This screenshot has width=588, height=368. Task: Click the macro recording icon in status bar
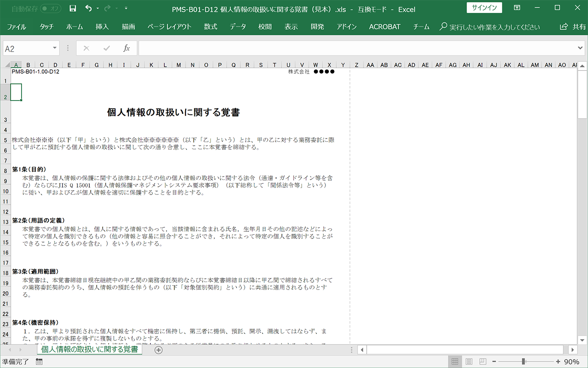[x=39, y=362]
